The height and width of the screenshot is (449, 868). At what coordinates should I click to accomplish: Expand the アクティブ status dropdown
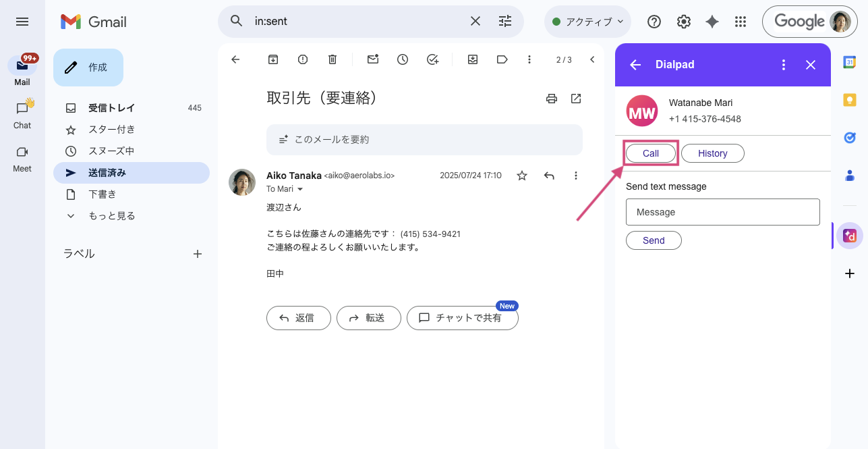[x=587, y=22]
